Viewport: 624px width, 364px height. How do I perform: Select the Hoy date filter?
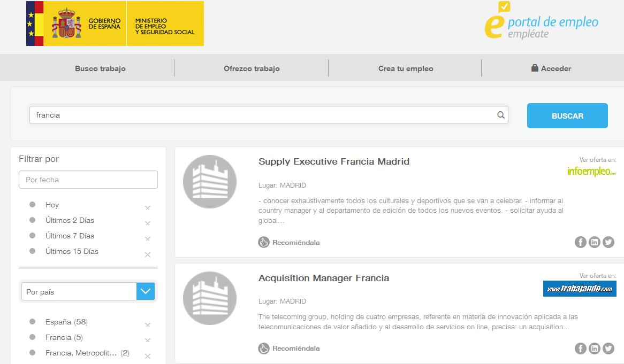click(52, 205)
